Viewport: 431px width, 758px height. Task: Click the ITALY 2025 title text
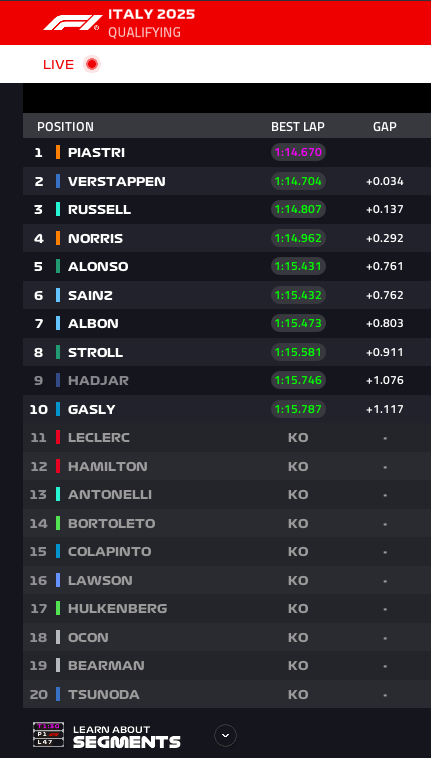151,14
